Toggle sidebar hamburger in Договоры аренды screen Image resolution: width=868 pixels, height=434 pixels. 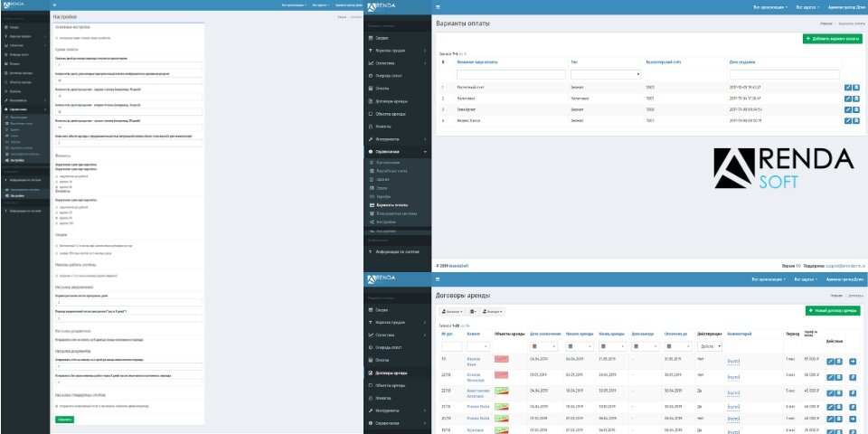point(439,279)
